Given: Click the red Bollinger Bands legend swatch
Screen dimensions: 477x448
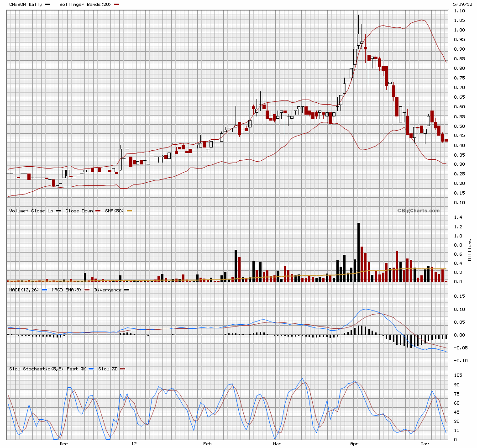Looking at the screenshot, I should tap(117, 4).
